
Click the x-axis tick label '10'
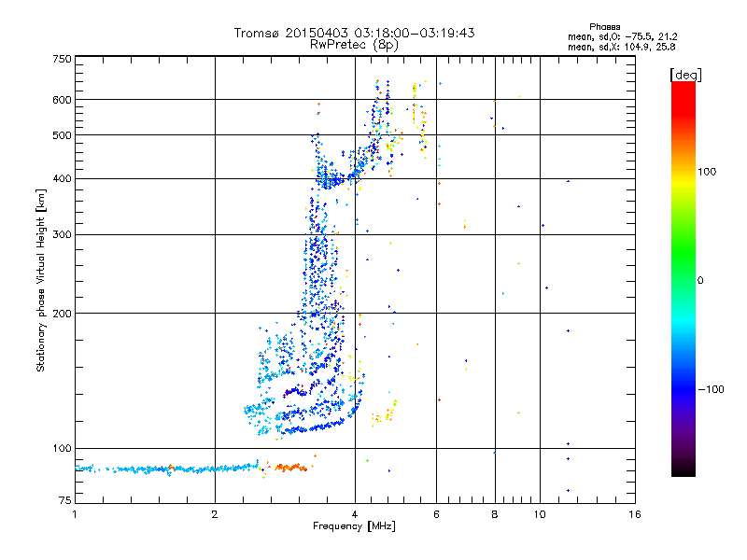(x=540, y=514)
